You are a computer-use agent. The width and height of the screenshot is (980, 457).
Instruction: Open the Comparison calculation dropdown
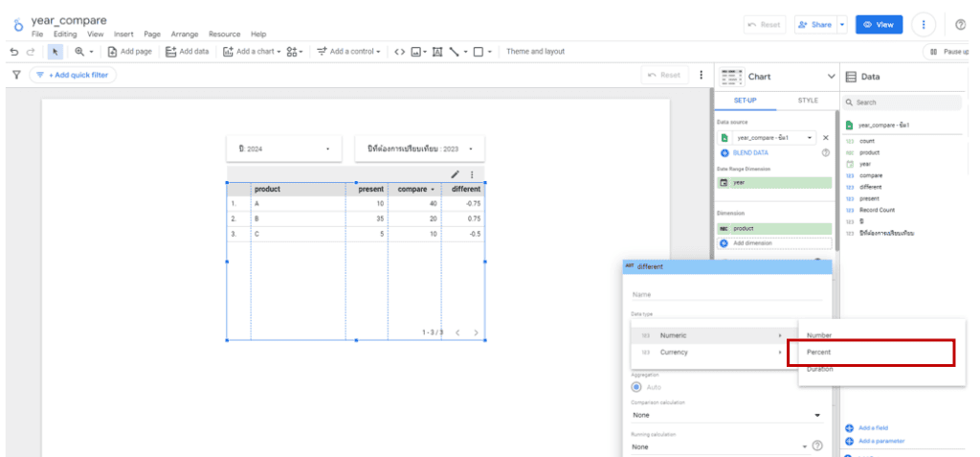point(726,415)
